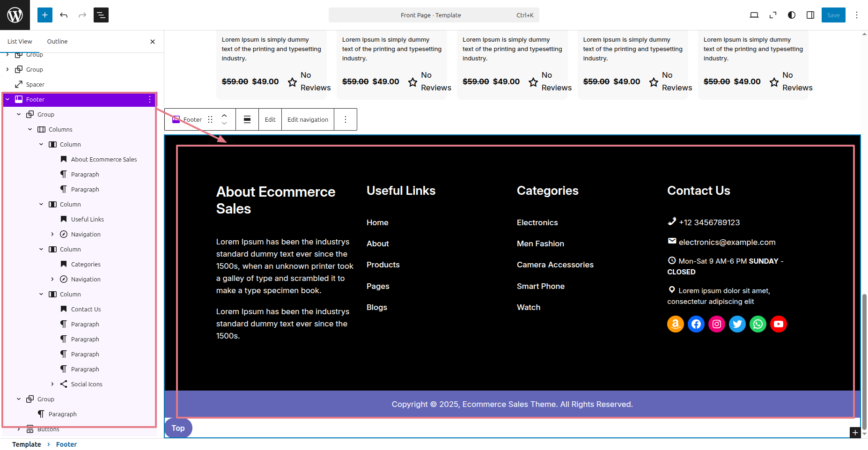Image resolution: width=868 pixels, height=450 pixels.
Task: Click the WordPress logo icon
Action: point(15,15)
